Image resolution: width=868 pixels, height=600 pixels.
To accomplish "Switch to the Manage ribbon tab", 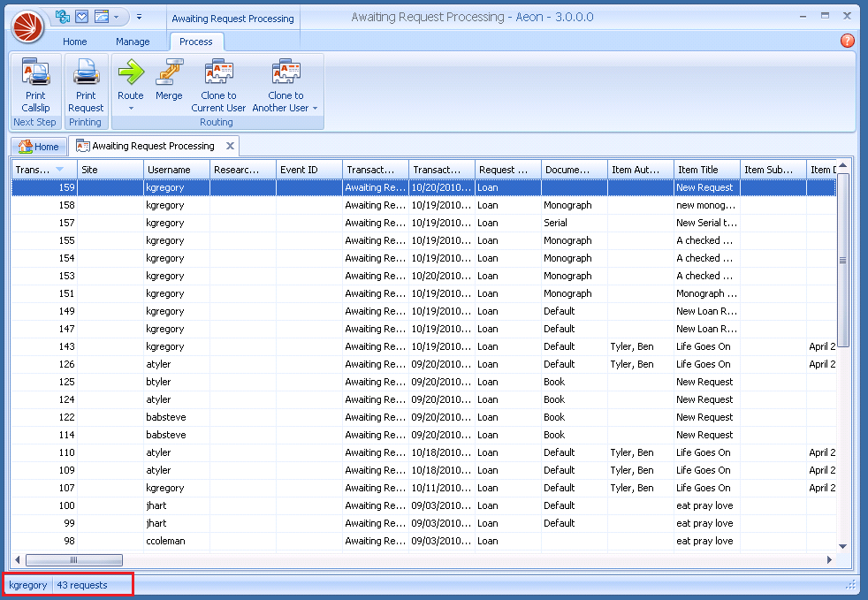I will pyautogui.click(x=133, y=42).
